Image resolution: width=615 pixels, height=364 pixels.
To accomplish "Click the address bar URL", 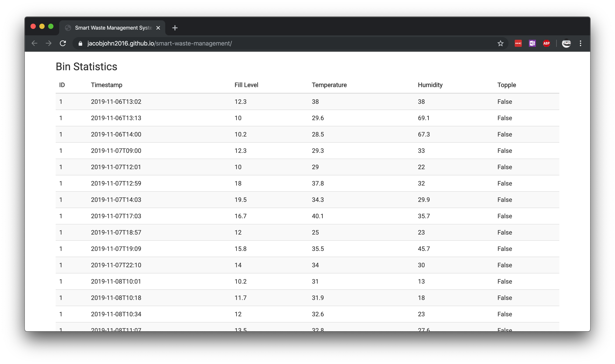I will [159, 44].
